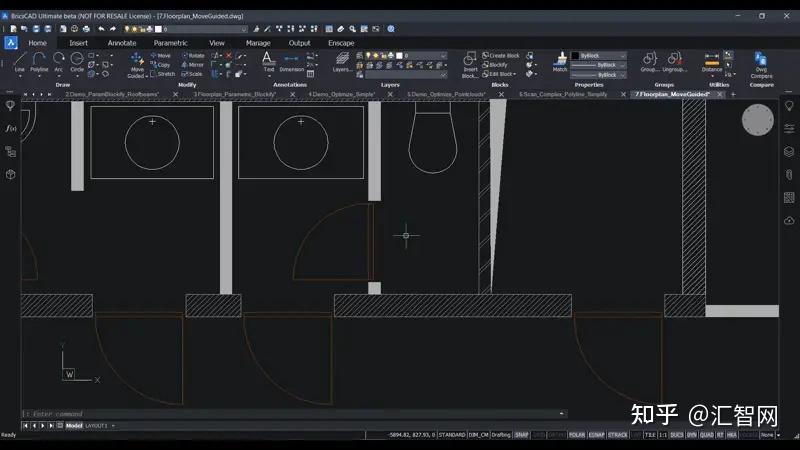
Task: Expand the Edit Block dropdown arrow
Action: click(516, 74)
